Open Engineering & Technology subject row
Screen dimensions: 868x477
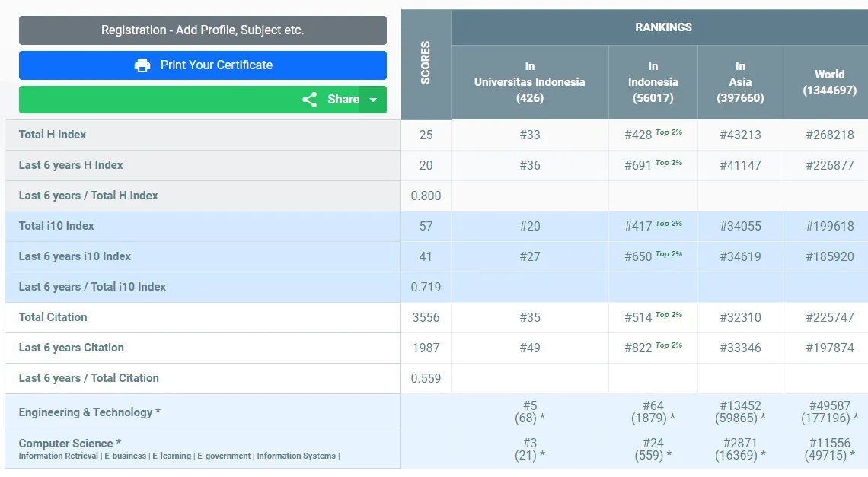click(89, 412)
